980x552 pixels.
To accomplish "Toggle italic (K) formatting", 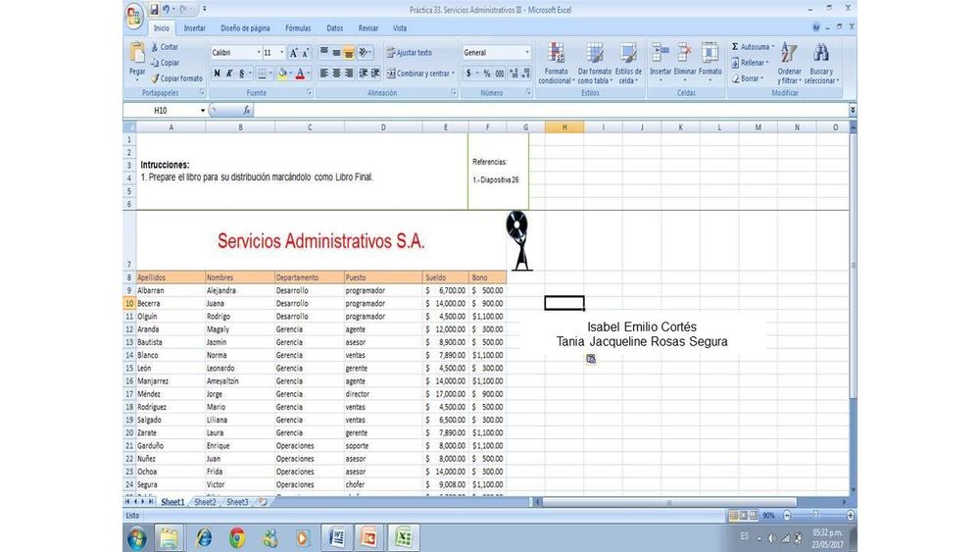I will 229,74.
